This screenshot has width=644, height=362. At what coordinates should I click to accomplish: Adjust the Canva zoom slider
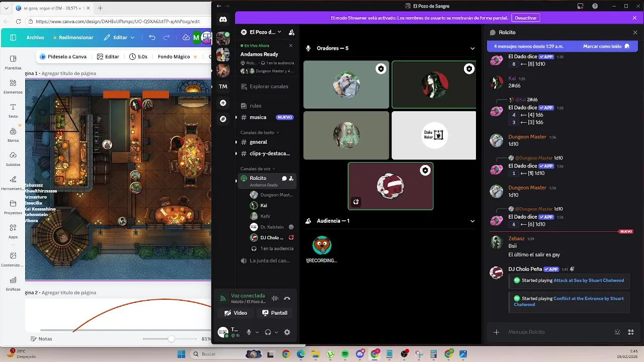171,339
